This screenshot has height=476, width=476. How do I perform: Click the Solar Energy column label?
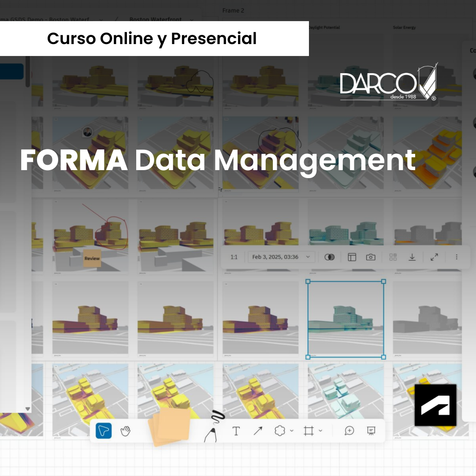[404, 27]
